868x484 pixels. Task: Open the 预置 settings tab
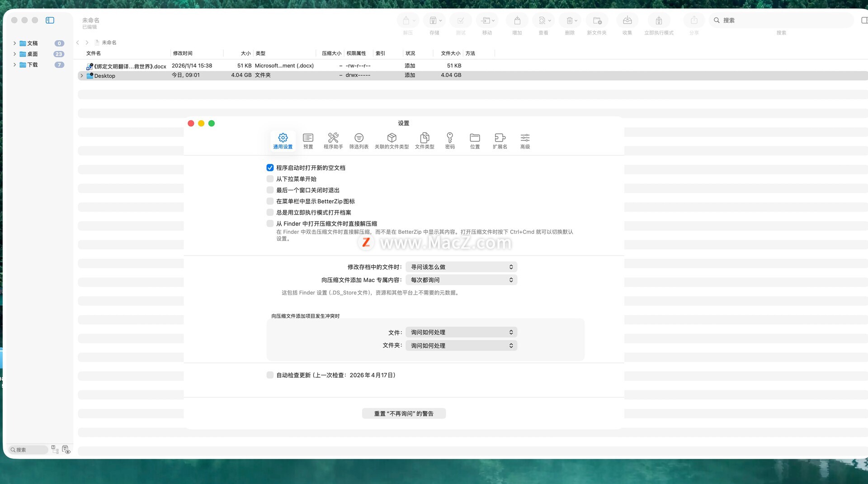coord(308,141)
